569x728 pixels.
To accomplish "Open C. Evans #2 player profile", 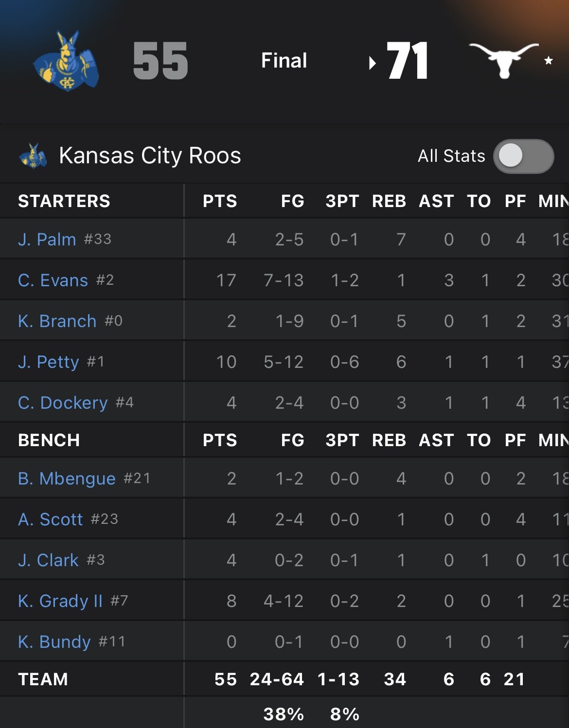I will tap(53, 280).
